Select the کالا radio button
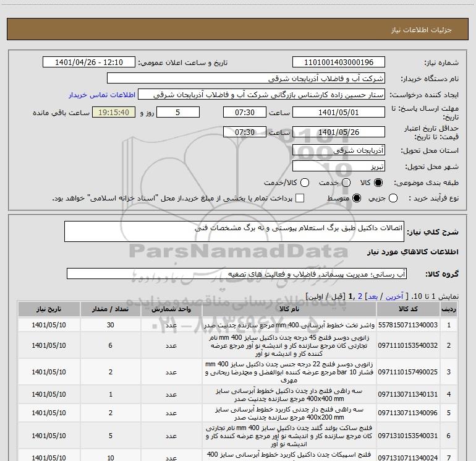The image size is (476, 461). click(x=378, y=183)
